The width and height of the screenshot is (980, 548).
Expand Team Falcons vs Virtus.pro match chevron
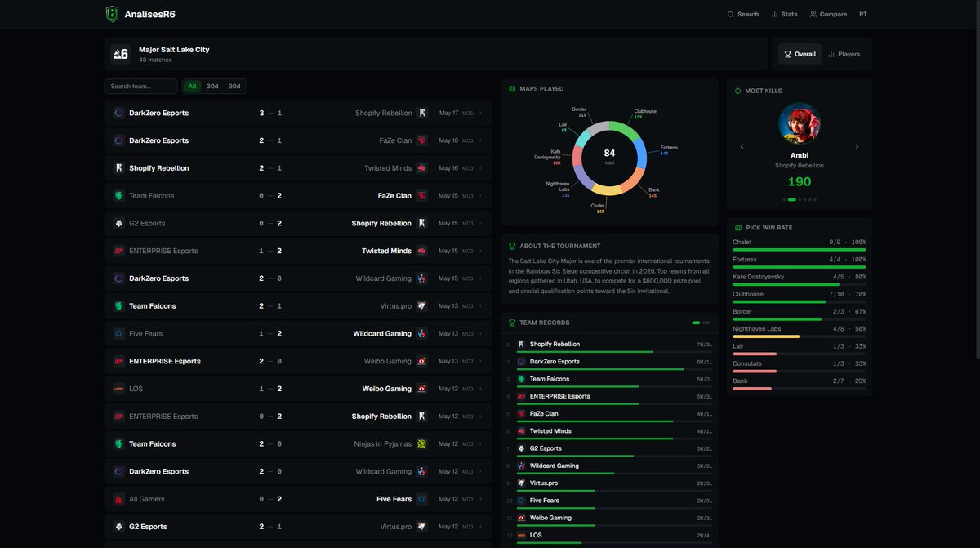point(481,306)
